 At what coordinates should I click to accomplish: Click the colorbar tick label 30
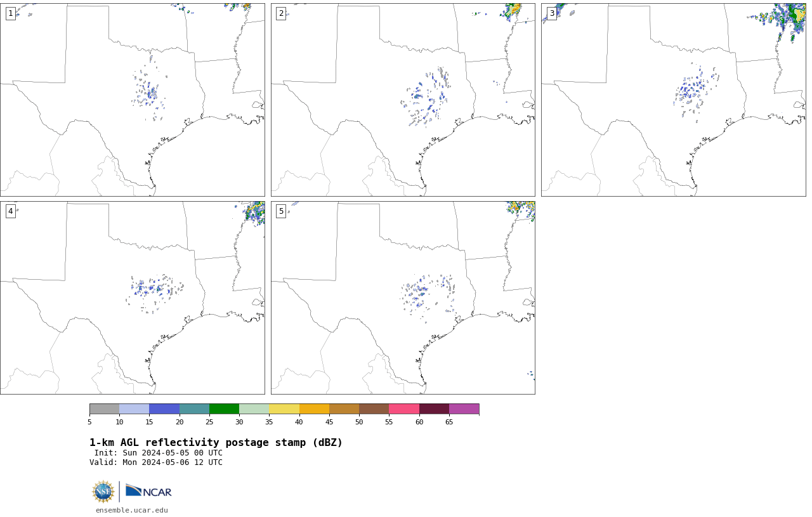239,422
